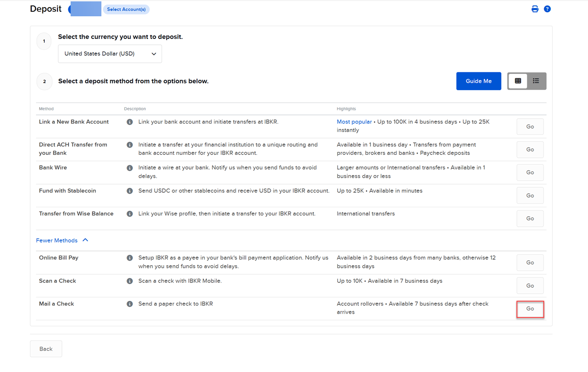
Task: Click Go for Direct ACH Transfer
Action: [530, 149]
